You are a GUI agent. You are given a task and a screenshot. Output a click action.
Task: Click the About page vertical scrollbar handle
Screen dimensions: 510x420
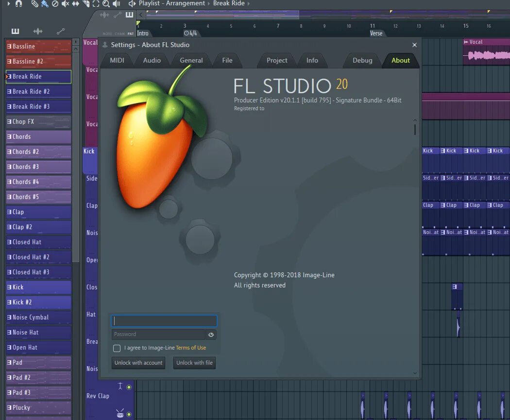[415, 129]
